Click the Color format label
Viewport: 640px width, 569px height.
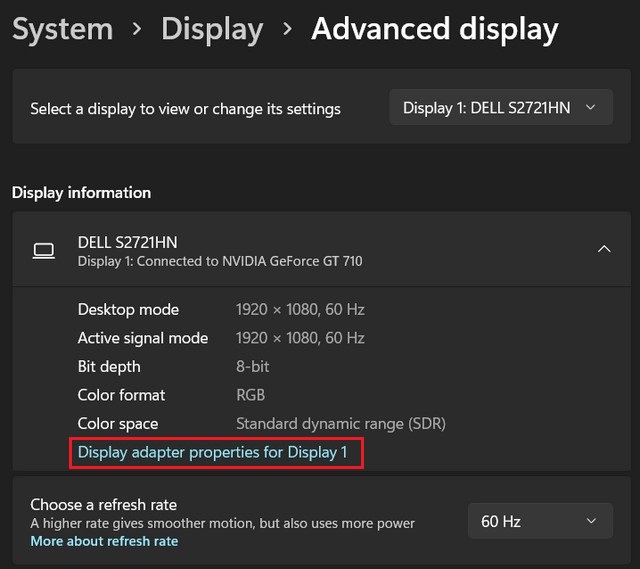(x=122, y=395)
